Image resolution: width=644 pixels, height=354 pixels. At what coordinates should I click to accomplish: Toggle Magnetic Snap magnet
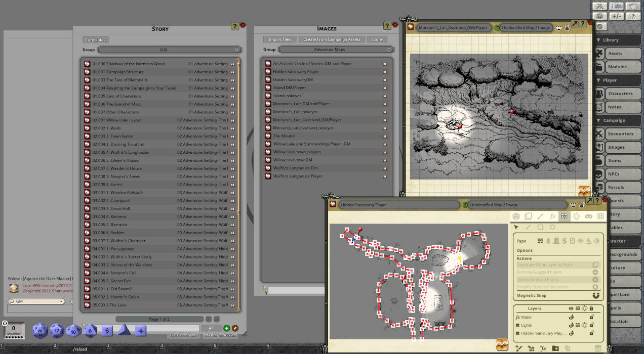coord(595,295)
